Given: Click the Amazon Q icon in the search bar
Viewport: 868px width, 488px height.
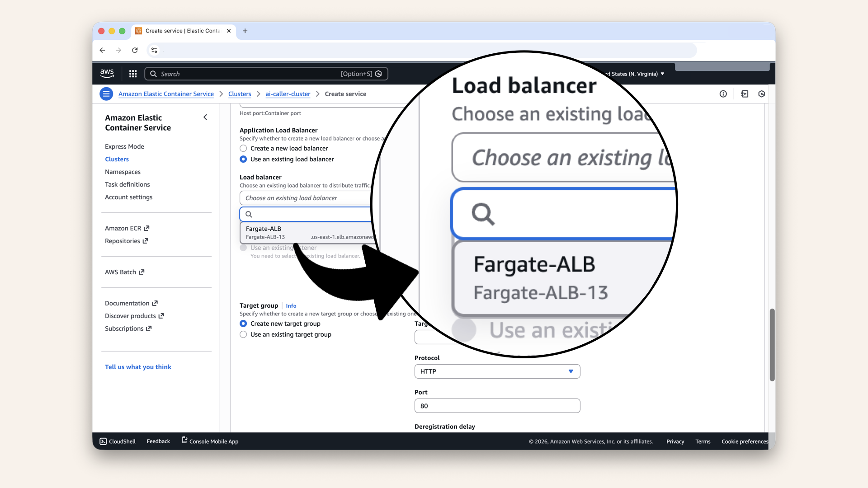Looking at the screenshot, I should tap(379, 74).
